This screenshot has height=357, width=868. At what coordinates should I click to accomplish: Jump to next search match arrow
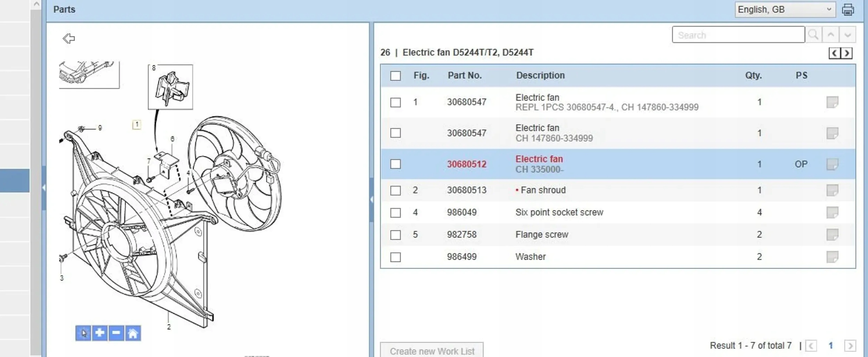click(848, 35)
